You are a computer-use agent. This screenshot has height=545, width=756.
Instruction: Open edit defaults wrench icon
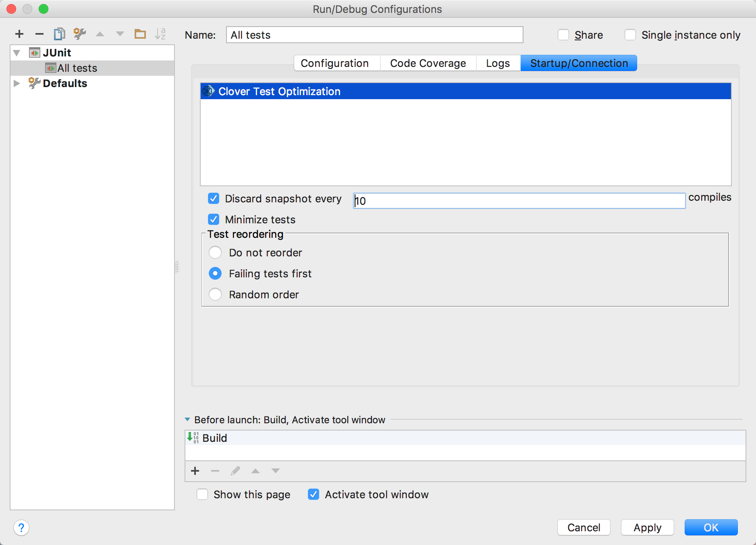79,34
